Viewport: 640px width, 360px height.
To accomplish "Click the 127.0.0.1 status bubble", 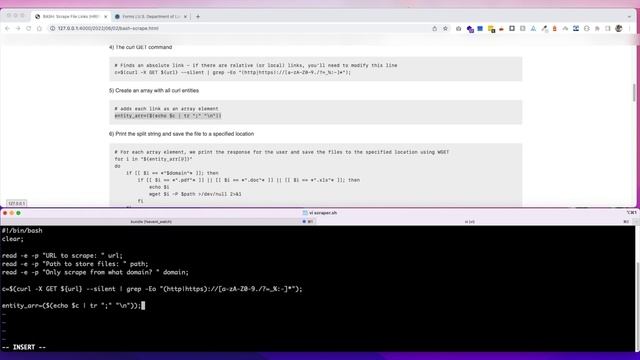I will click(17, 203).
